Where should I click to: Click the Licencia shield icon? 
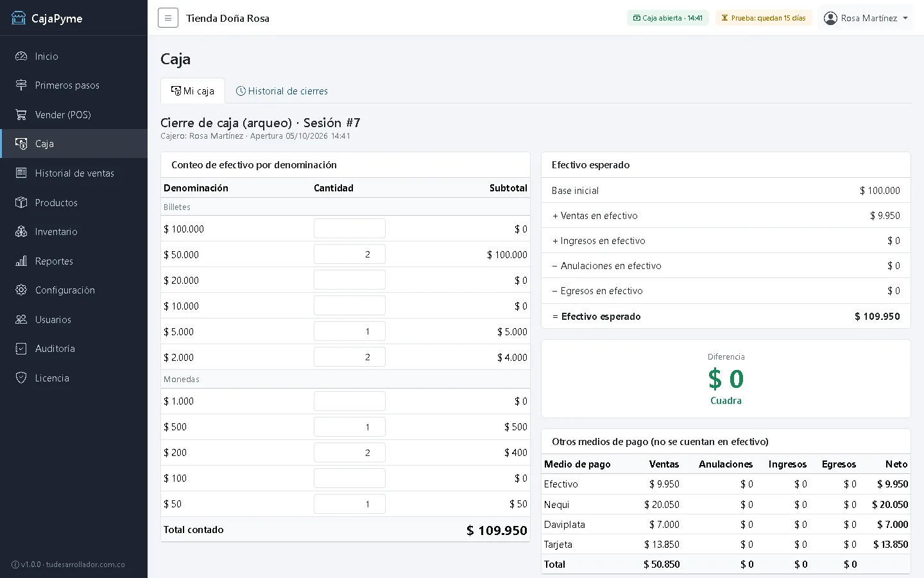pos(21,378)
